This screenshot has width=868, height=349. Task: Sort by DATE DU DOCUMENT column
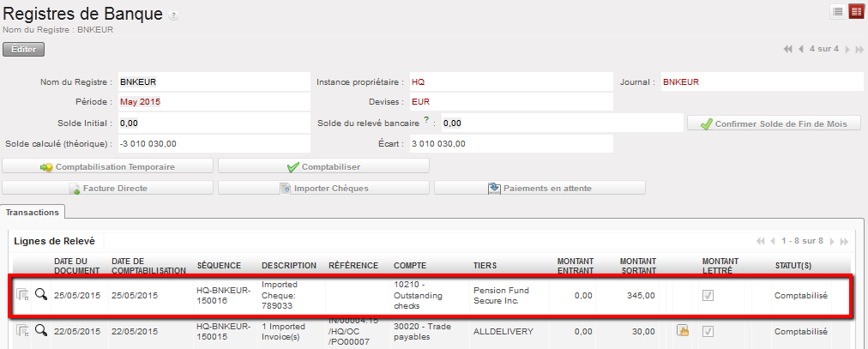77,266
